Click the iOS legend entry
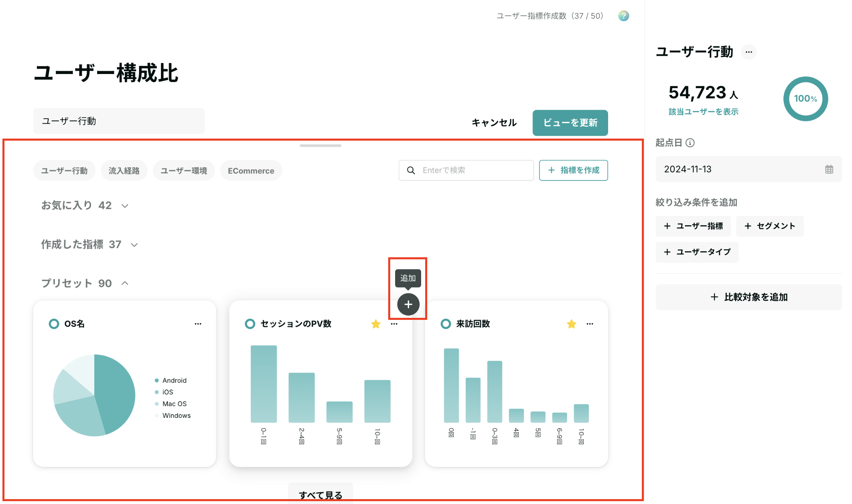852x504 pixels. [x=164, y=392]
